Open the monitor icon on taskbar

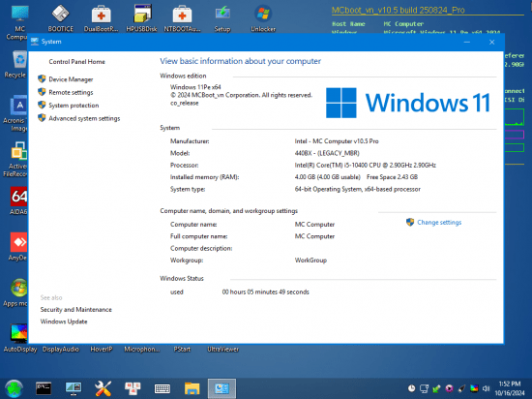tap(74, 388)
